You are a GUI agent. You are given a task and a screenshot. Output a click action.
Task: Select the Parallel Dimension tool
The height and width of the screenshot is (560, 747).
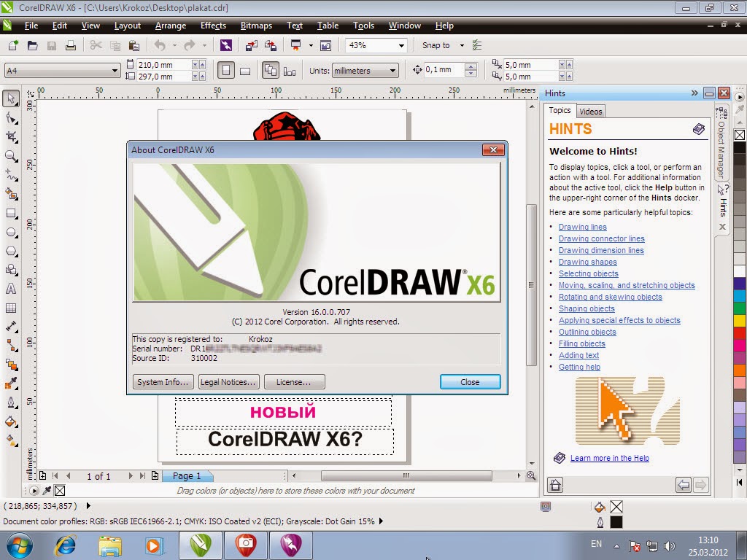coord(11,327)
